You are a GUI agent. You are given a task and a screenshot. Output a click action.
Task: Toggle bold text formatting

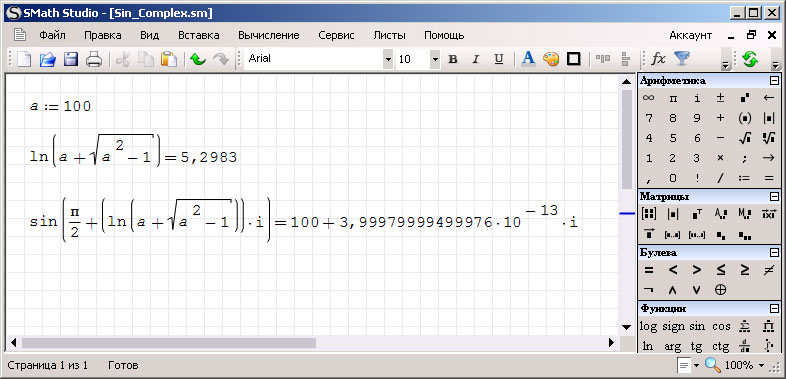click(453, 59)
